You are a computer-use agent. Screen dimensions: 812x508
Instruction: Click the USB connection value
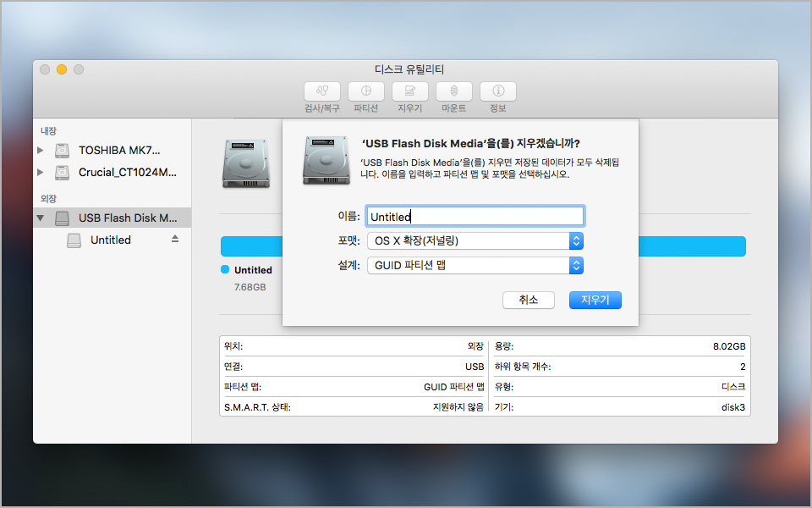coord(475,367)
